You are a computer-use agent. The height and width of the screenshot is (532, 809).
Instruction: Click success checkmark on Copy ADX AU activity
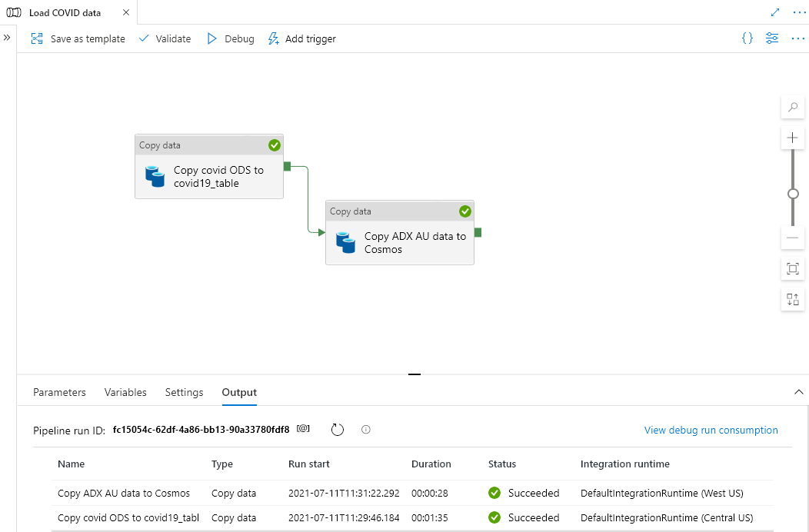coord(464,211)
